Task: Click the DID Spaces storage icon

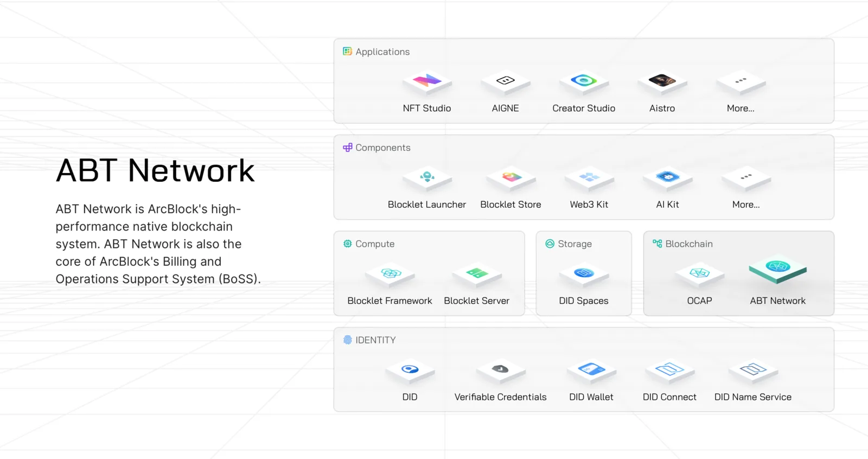Action: coord(584,275)
